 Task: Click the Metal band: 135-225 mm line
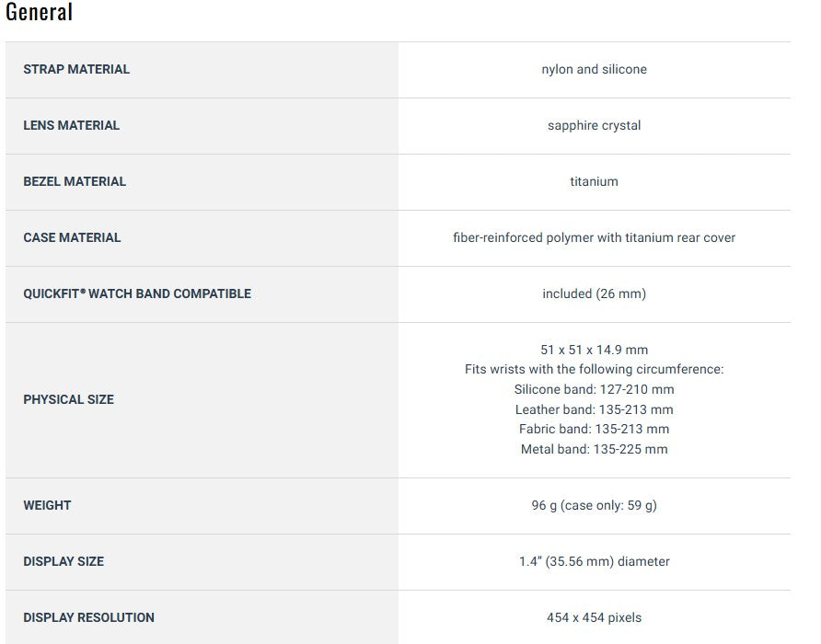[x=594, y=449]
